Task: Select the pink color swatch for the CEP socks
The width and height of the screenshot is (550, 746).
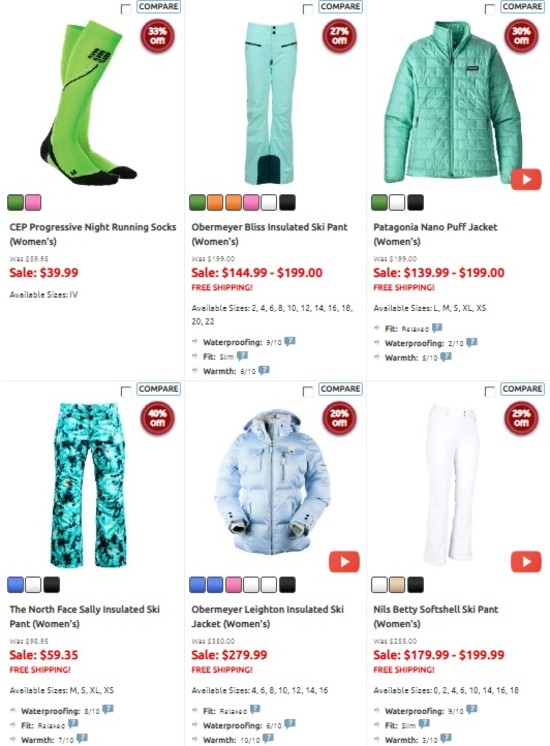Action: [33, 202]
